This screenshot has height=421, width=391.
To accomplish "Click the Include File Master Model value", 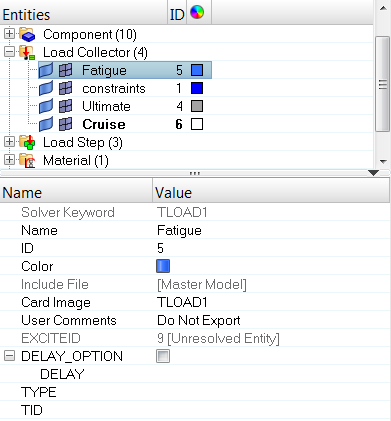I will (202, 284).
